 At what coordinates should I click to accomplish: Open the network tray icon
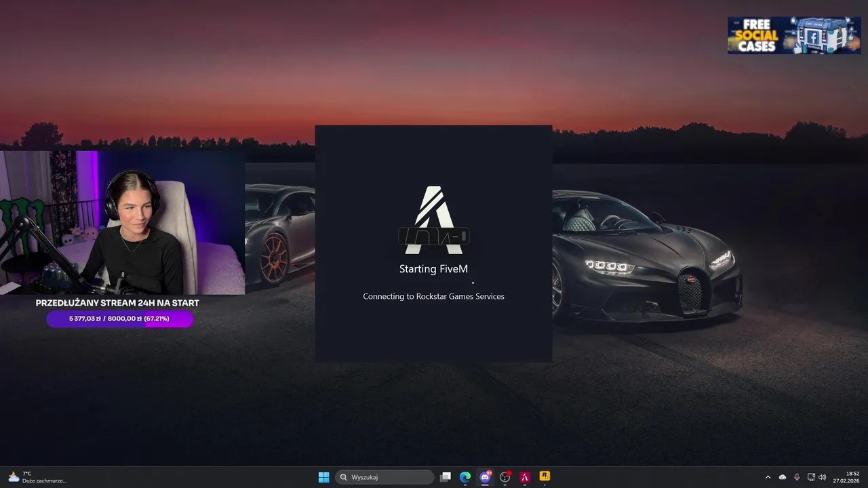point(811,477)
